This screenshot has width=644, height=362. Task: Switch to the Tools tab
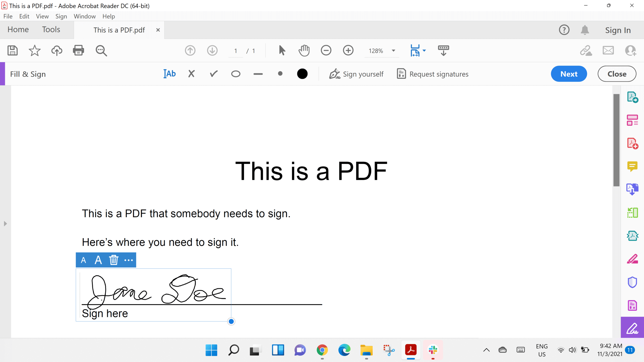point(51,29)
